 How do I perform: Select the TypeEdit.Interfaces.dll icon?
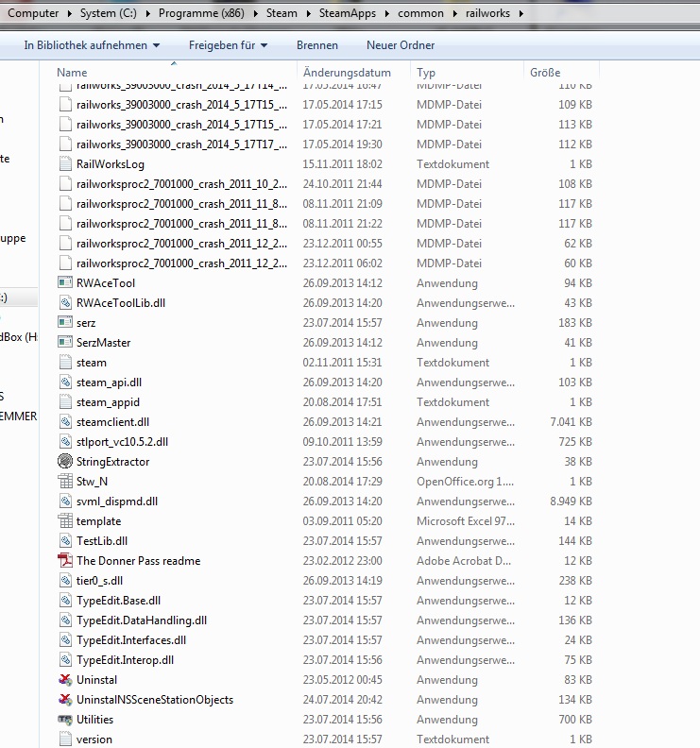point(65,640)
